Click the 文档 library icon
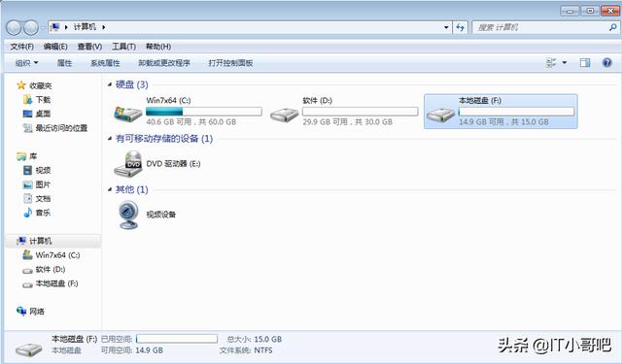The height and width of the screenshot is (364, 622). [x=27, y=198]
